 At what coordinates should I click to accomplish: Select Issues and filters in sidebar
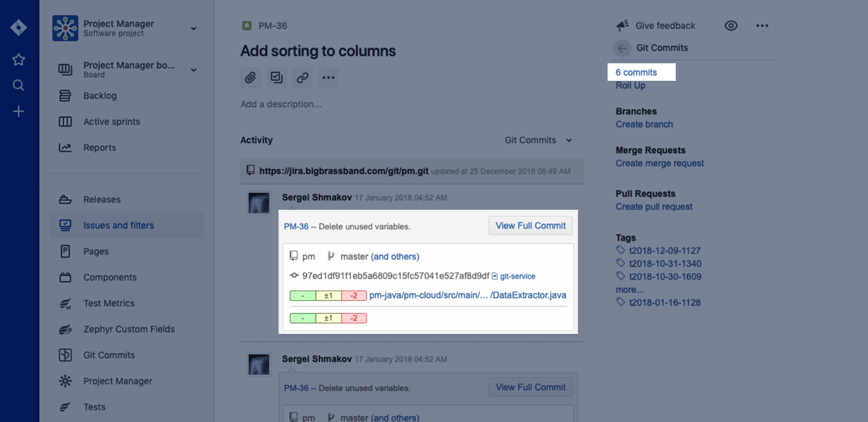[118, 225]
